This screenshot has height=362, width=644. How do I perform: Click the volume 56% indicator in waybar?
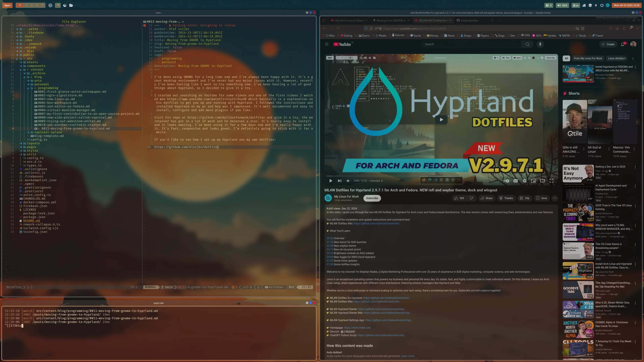point(562,5)
